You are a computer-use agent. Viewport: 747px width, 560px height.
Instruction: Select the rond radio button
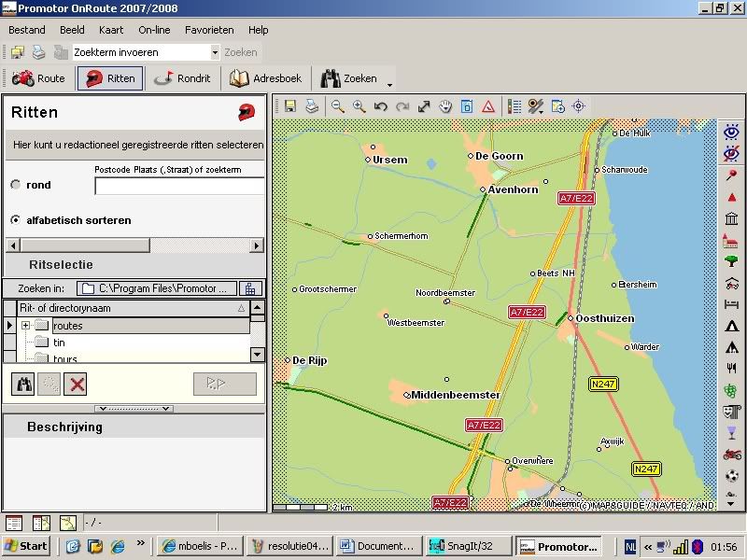point(16,185)
